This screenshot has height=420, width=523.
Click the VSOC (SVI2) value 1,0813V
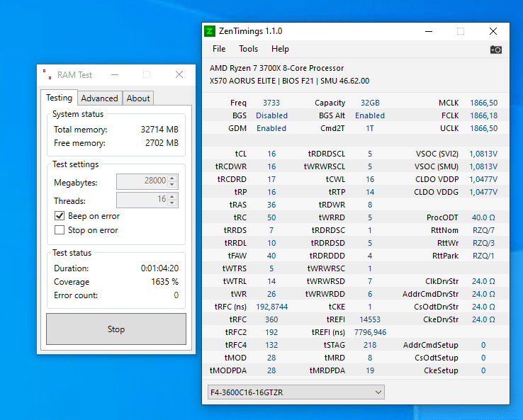pyautogui.click(x=483, y=154)
